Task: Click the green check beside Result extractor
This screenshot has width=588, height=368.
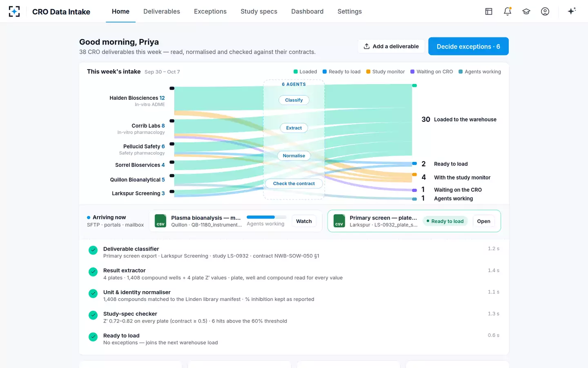Action: pos(93,272)
